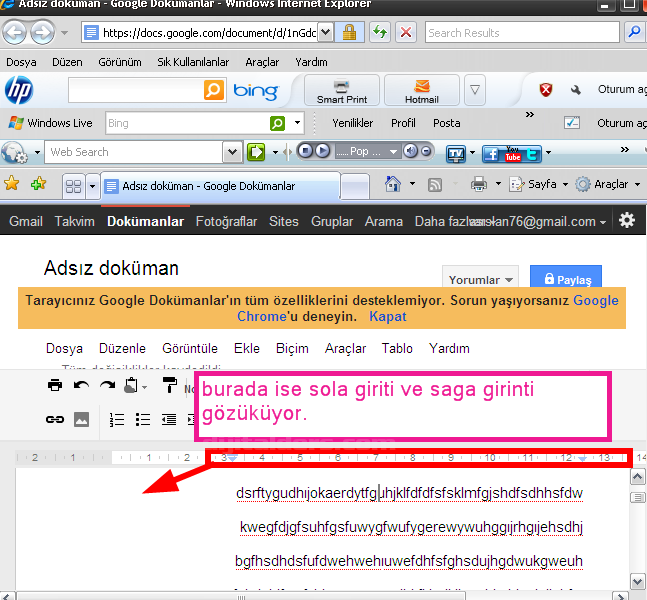Screen dimensions: 647x600
Task: Click the green search button in Windows Live toolbar
Action: (x=277, y=123)
